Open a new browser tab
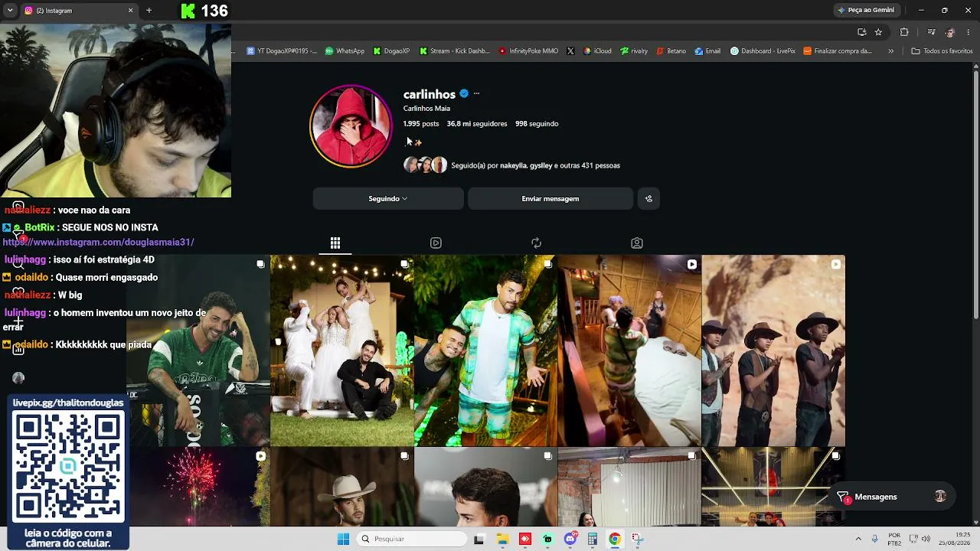The image size is (980, 551). [149, 11]
